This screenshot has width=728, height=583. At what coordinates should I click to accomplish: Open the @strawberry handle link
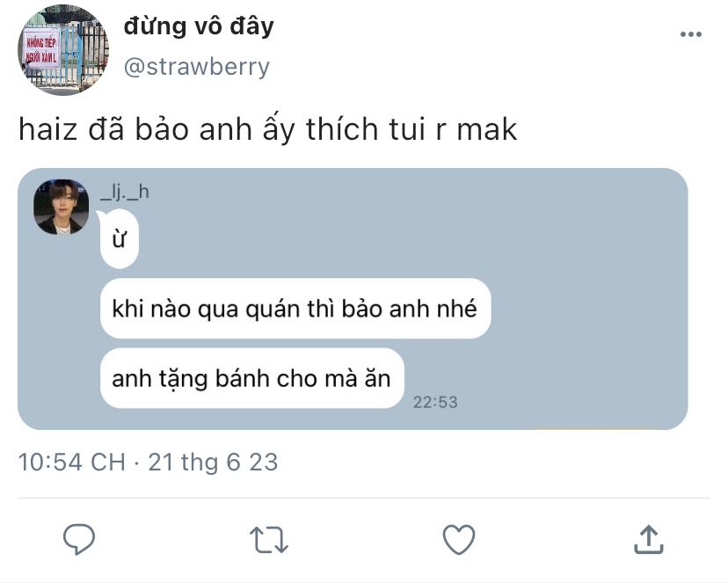coord(196,67)
